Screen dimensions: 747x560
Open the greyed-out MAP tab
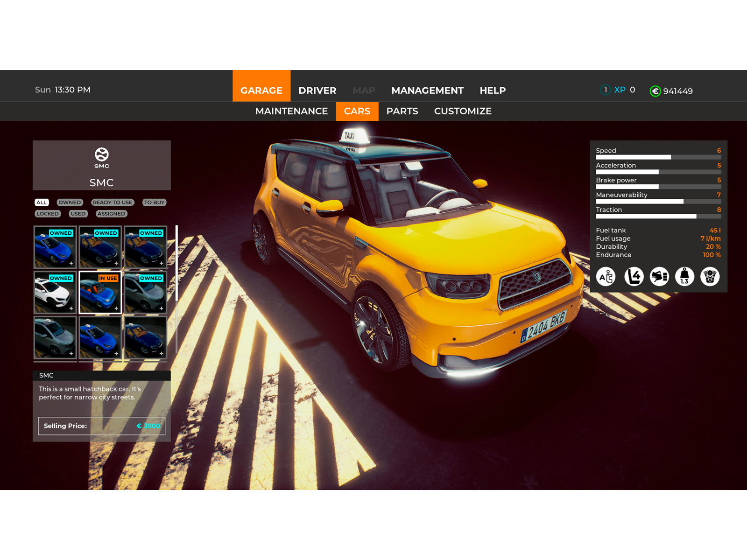(364, 91)
